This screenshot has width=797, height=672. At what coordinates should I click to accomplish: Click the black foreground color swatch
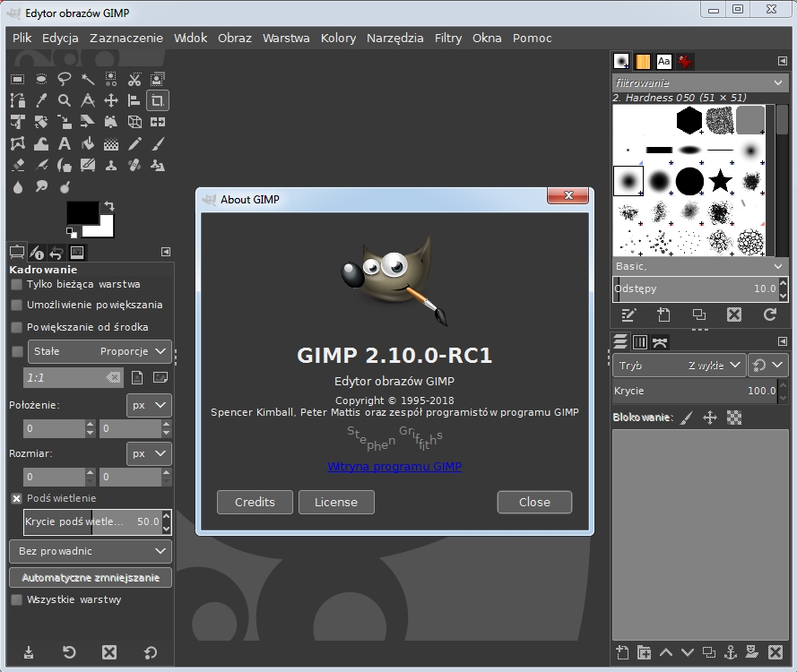pos(82,213)
